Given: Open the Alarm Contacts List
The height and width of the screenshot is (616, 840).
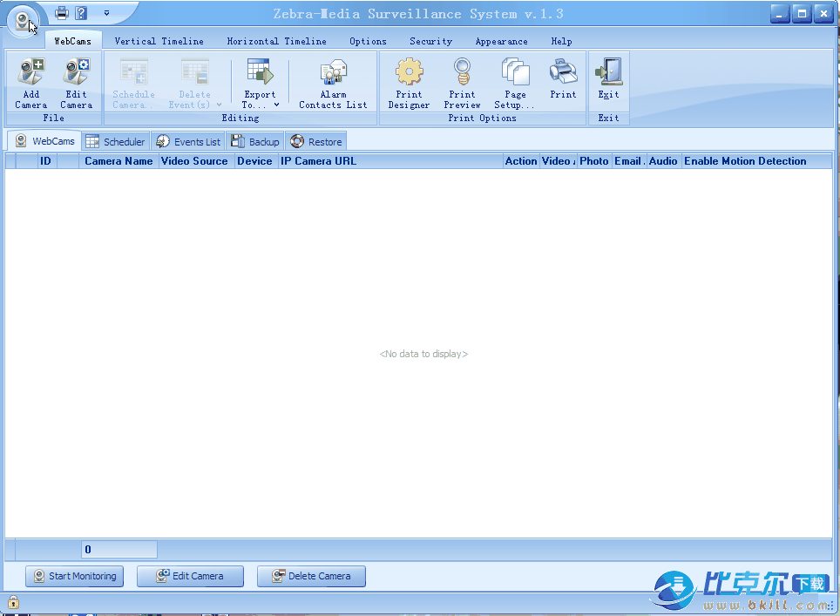Looking at the screenshot, I should (333, 83).
